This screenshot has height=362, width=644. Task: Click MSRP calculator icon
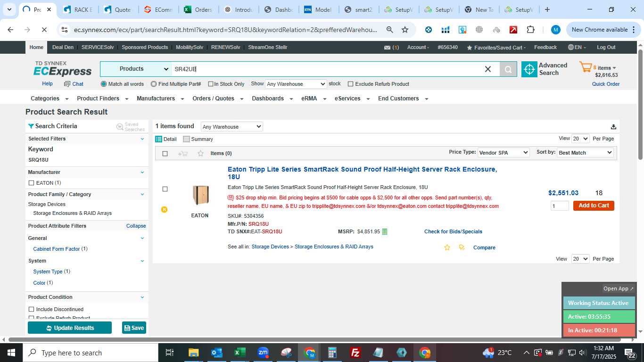385,231
